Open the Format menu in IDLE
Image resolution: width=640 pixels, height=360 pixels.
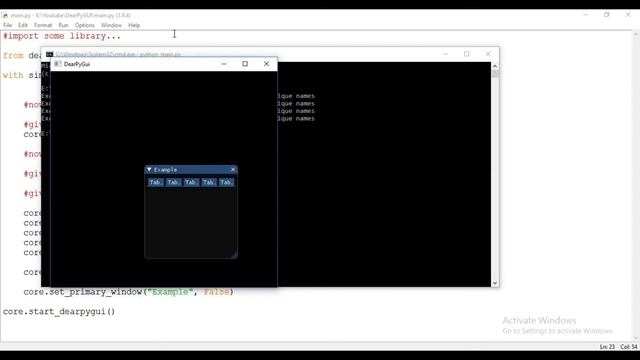(43, 25)
